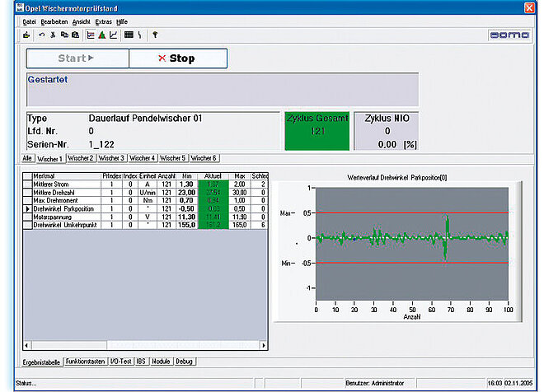544x392 pixels.
Task: Close the Opel Wischermotorprüfstand window
Action: [x=529, y=7]
